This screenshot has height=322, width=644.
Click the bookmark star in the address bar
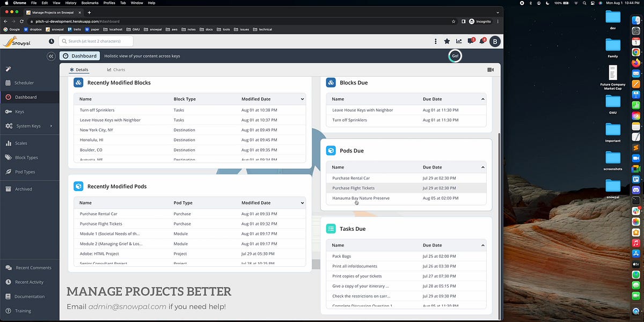pyautogui.click(x=453, y=21)
